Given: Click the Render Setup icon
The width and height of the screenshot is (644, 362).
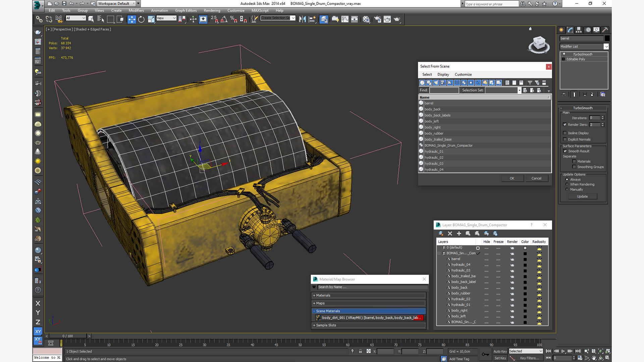Looking at the screenshot, I should [x=378, y=19].
